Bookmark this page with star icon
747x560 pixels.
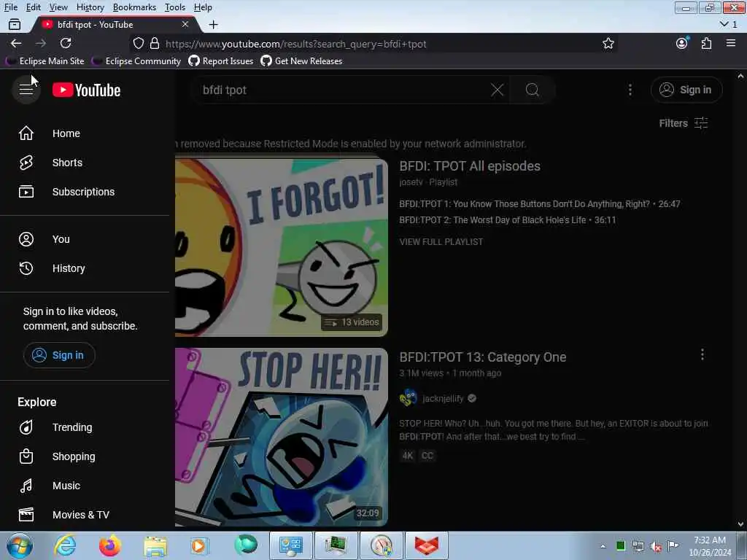tap(608, 44)
